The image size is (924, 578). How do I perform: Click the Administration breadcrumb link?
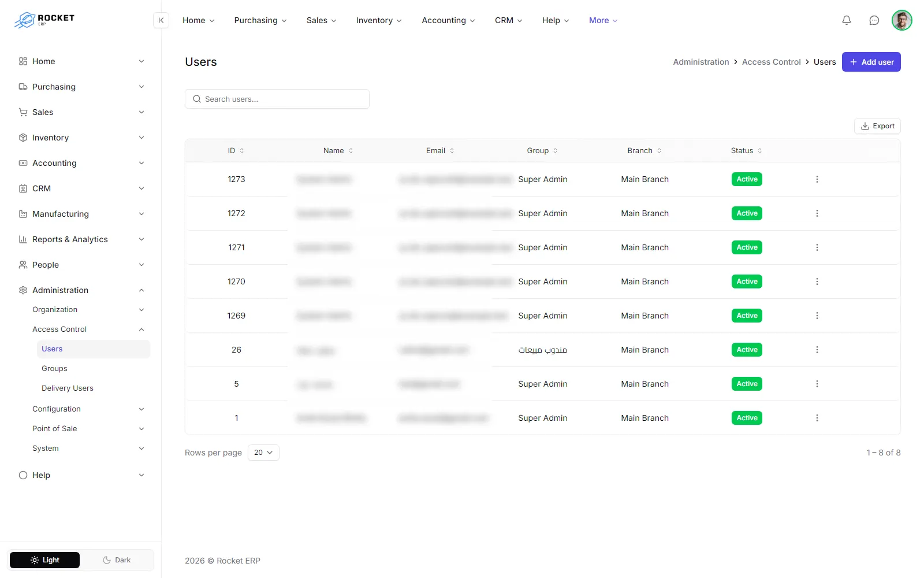tap(701, 62)
